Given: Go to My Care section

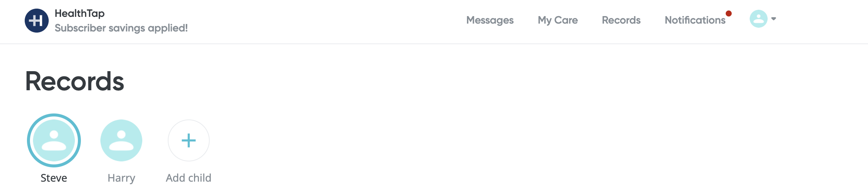Looking at the screenshot, I should [558, 20].
